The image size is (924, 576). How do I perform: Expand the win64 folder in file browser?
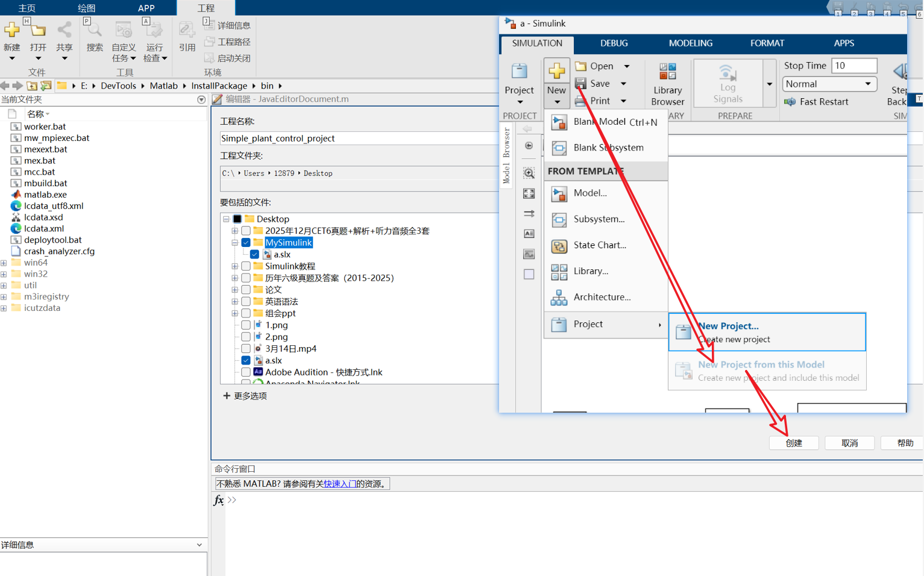click(4, 263)
